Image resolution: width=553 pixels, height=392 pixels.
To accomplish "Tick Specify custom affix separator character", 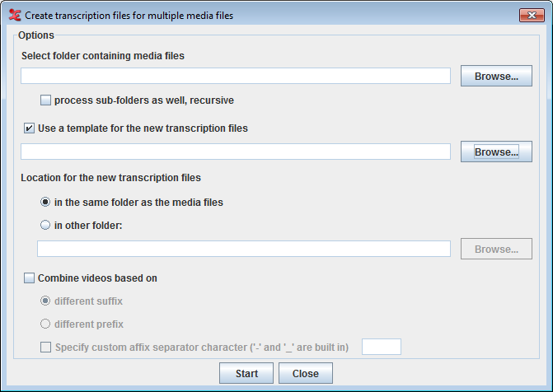I will [x=45, y=347].
